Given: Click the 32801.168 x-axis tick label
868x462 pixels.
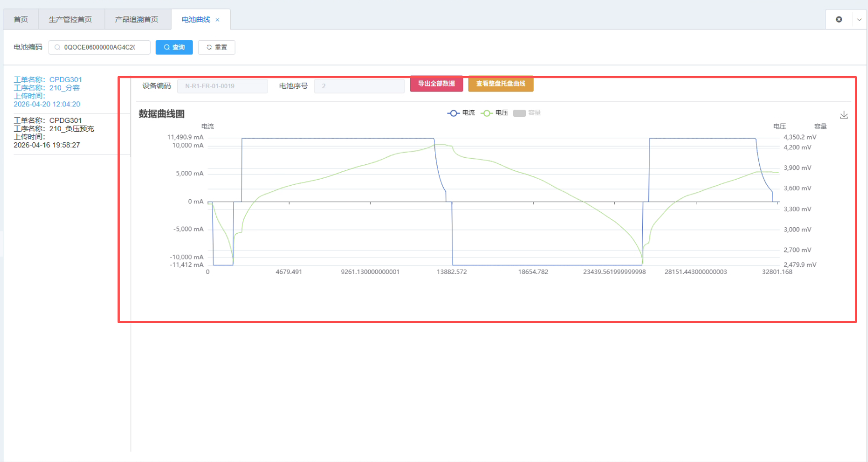Looking at the screenshot, I should click(777, 272).
